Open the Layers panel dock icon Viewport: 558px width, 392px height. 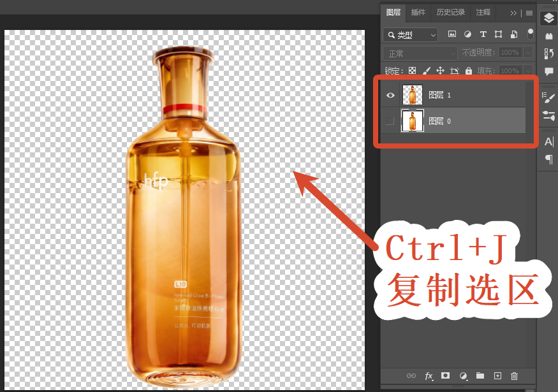pyautogui.click(x=548, y=18)
